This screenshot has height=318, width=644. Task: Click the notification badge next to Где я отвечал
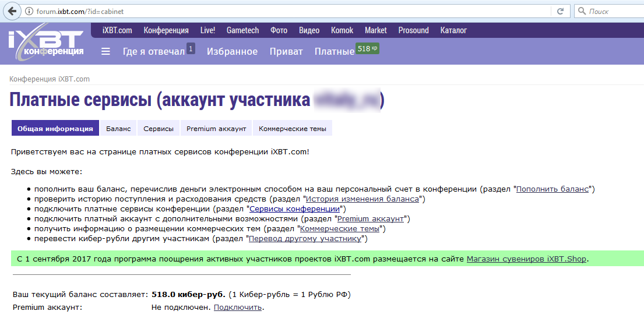191,48
